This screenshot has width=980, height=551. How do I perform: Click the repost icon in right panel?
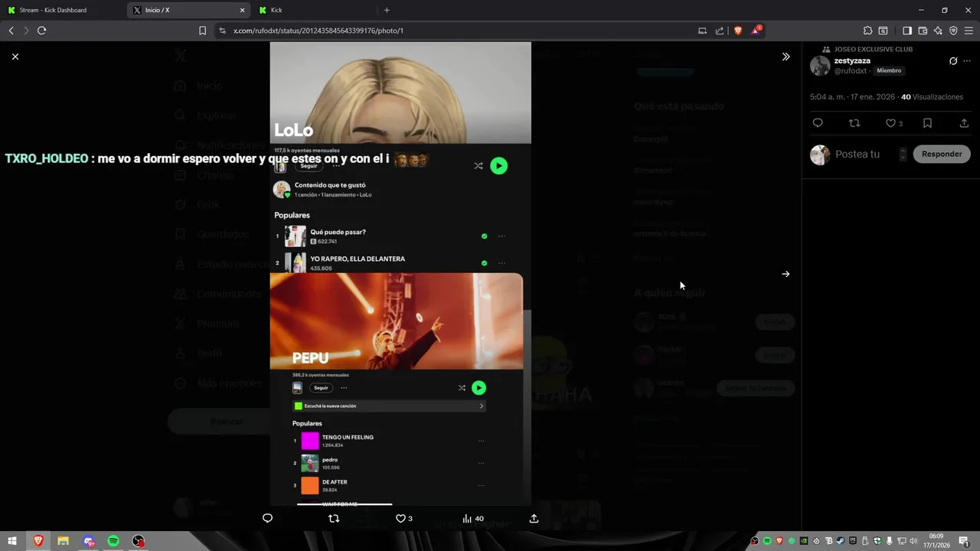click(854, 123)
